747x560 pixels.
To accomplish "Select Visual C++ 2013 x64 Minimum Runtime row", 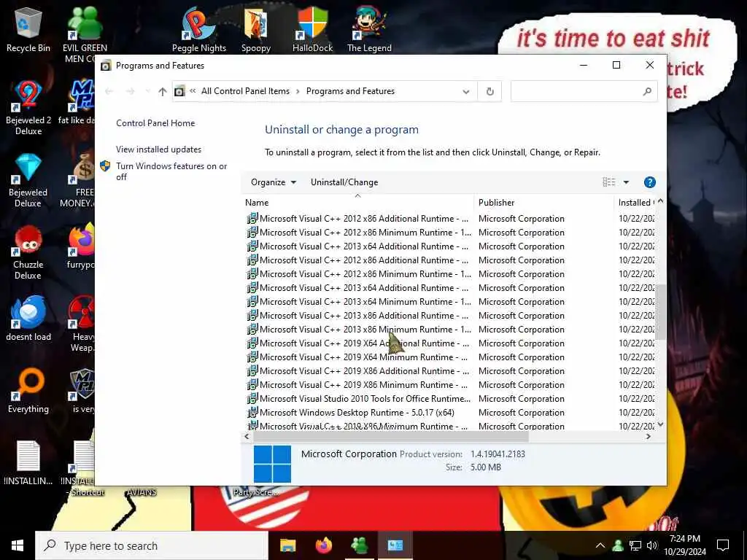I will (x=450, y=302).
